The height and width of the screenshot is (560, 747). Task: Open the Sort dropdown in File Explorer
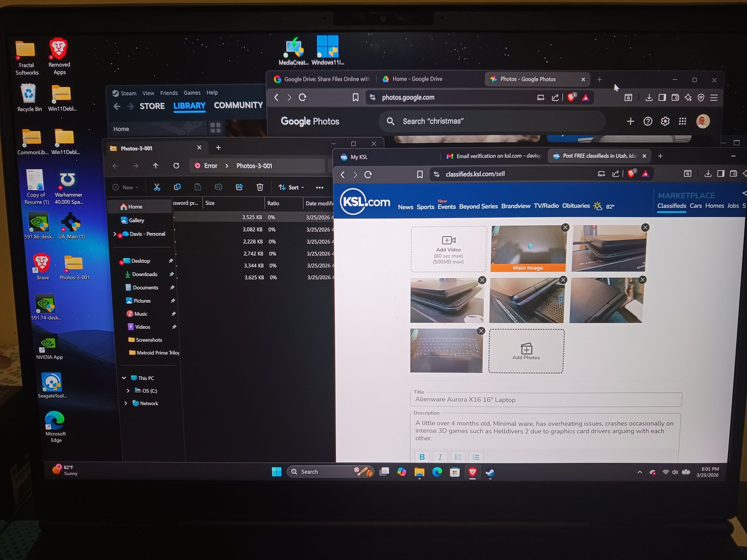coord(292,187)
